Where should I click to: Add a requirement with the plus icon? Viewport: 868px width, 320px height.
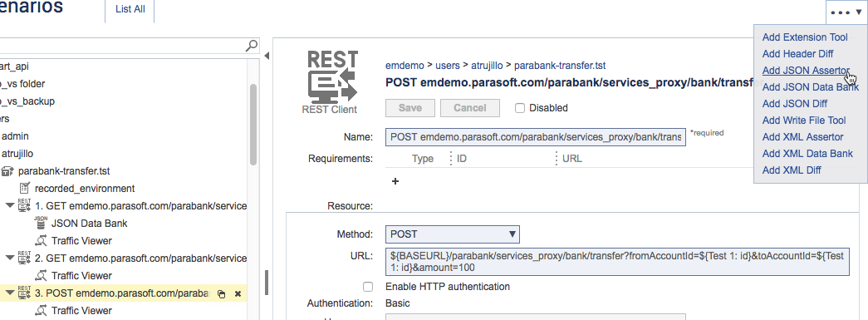click(395, 181)
